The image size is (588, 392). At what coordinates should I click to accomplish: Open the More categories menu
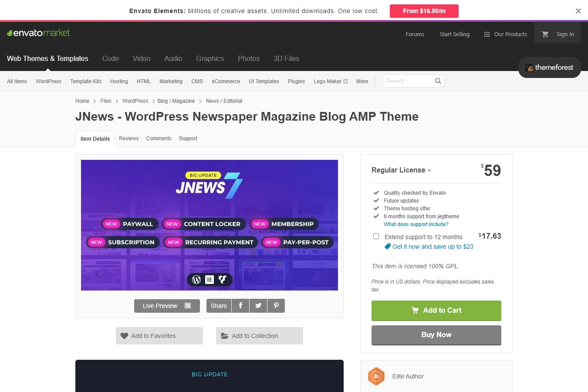pyautogui.click(x=362, y=81)
